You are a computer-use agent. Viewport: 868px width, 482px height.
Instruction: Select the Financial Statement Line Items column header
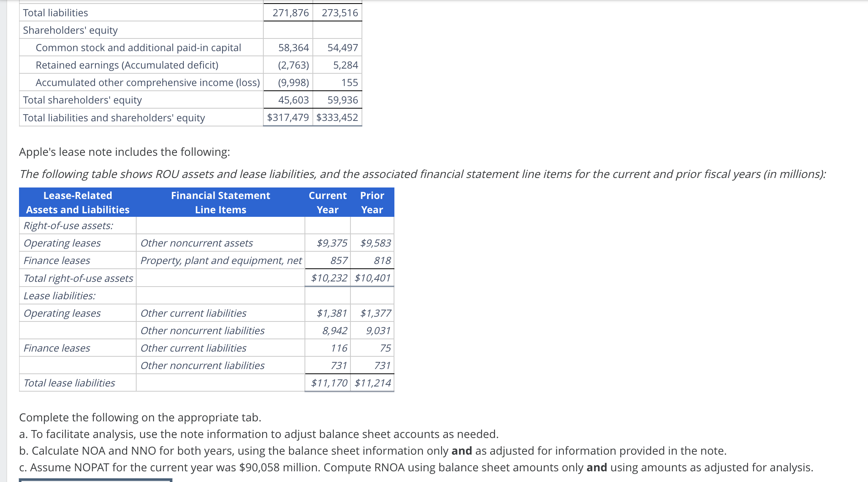point(221,202)
